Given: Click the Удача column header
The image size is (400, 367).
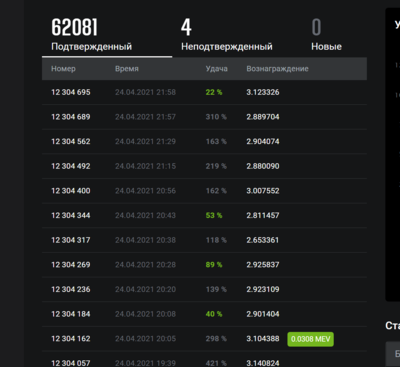Looking at the screenshot, I should [216, 69].
